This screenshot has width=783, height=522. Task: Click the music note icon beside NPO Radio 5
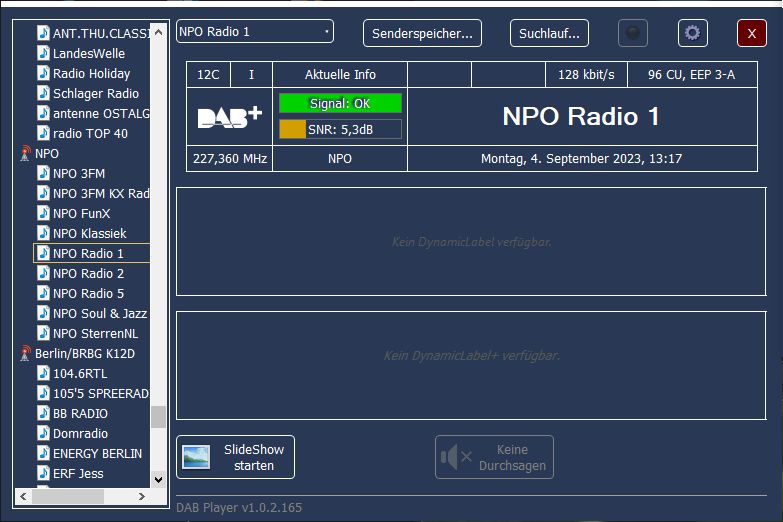(43, 293)
